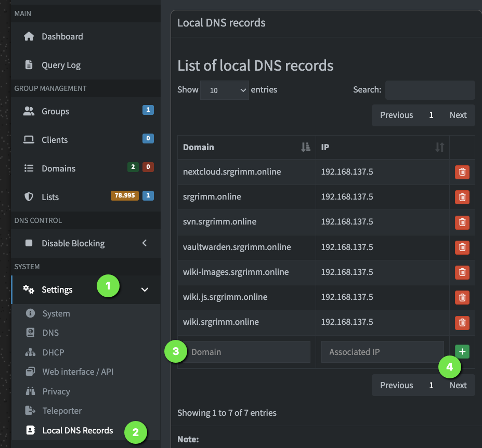
Task: Open the entries-per-page dropdown
Action: pos(224,90)
